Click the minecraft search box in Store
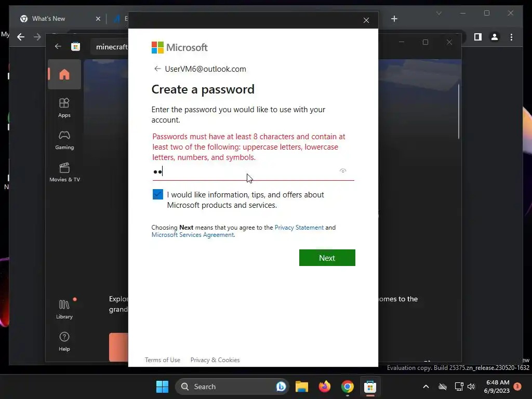 point(110,47)
